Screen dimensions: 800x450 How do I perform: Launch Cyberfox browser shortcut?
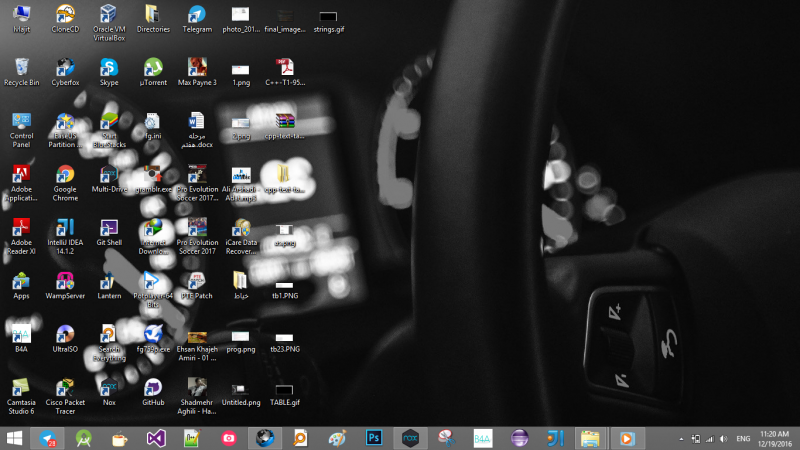tap(65, 72)
